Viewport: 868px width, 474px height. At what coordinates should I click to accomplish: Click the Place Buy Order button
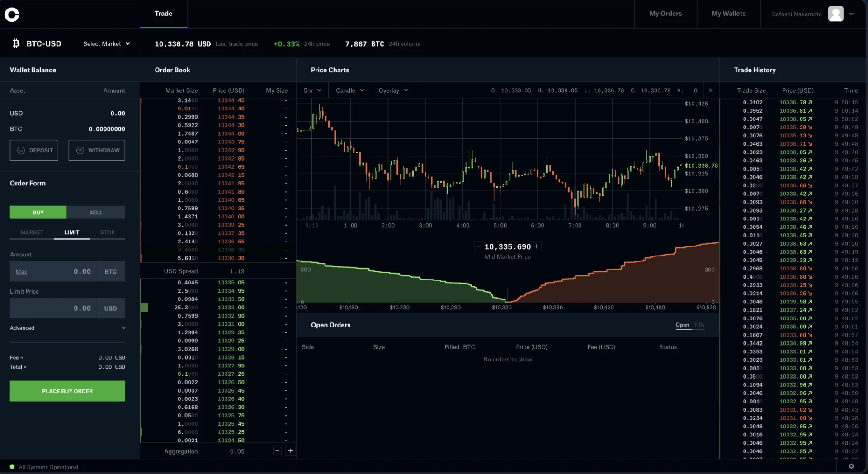[x=67, y=391]
